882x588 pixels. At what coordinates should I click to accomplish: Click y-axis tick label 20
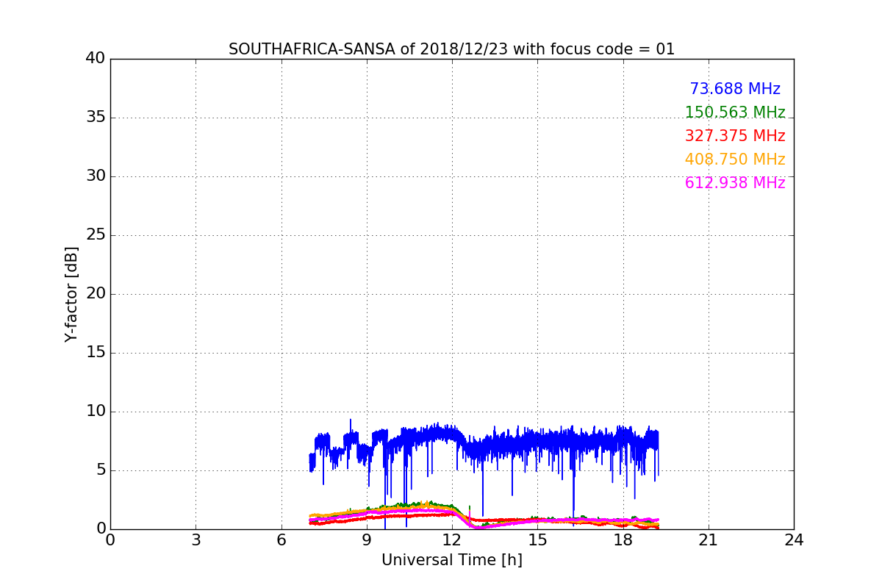tap(96, 294)
